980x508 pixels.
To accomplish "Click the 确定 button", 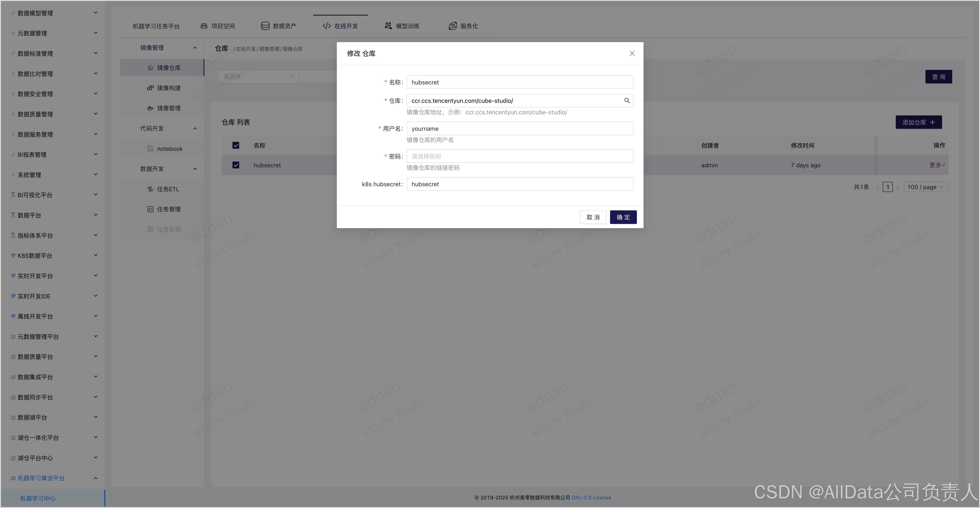I will (x=623, y=217).
